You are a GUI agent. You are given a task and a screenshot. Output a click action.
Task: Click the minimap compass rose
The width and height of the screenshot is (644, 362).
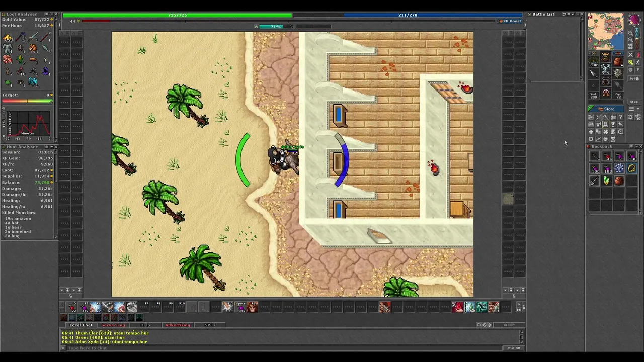634,20
